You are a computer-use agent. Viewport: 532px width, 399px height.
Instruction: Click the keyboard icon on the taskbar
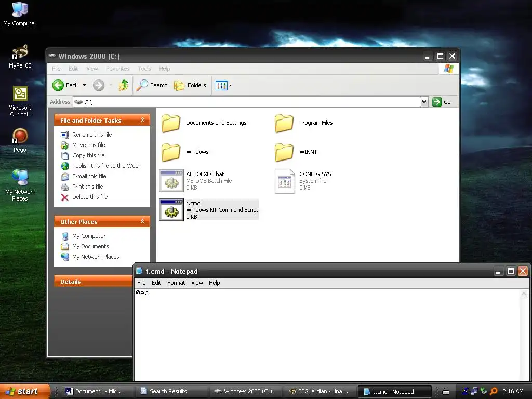point(446,392)
